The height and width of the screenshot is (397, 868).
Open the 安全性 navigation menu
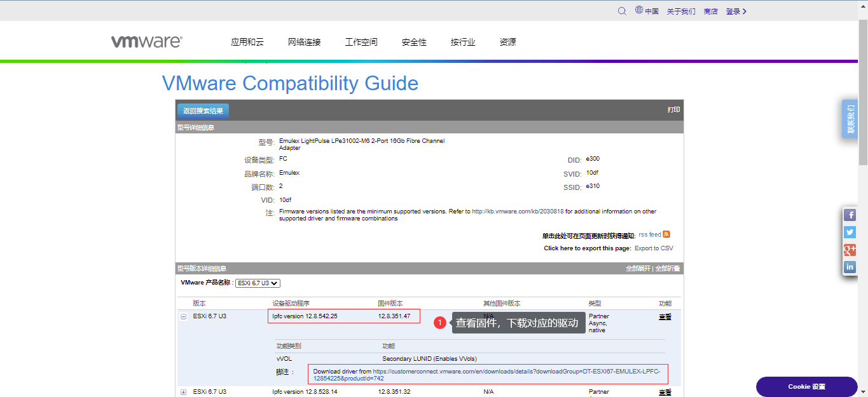[x=414, y=41]
